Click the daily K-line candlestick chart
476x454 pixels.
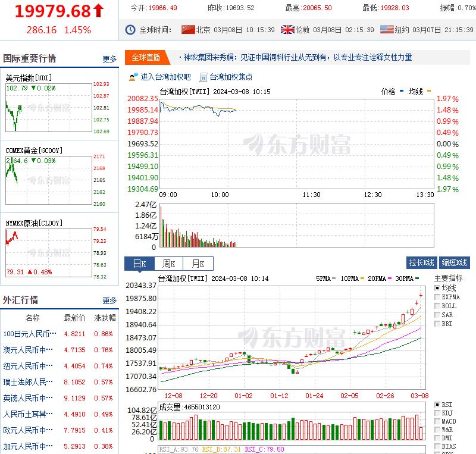coord(292,337)
